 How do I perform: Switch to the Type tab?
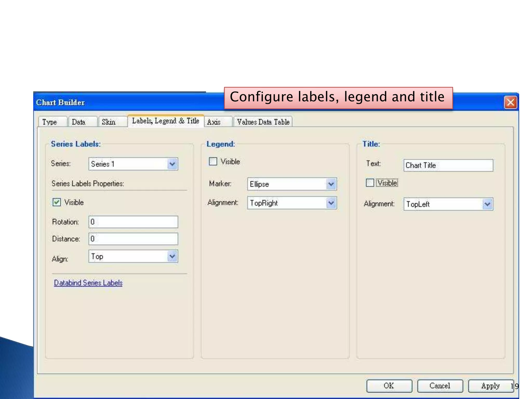(50, 122)
